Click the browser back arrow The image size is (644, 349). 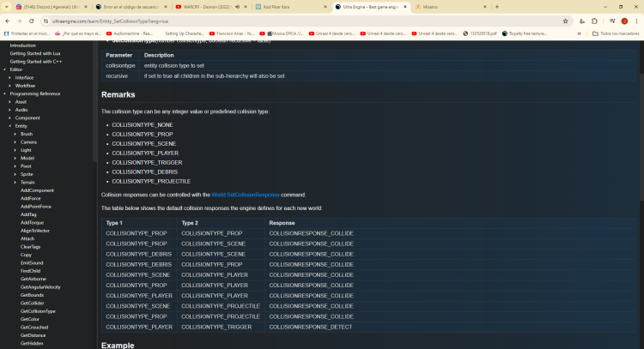[7, 21]
